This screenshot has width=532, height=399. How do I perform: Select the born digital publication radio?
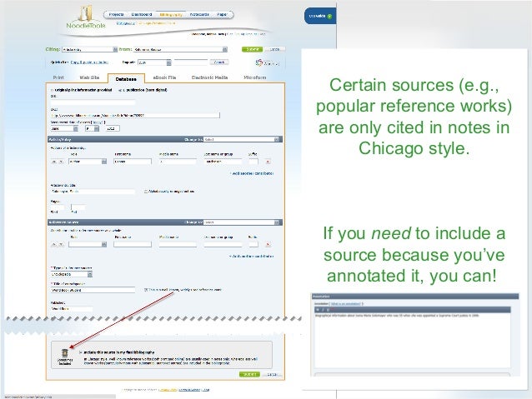(x=120, y=90)
